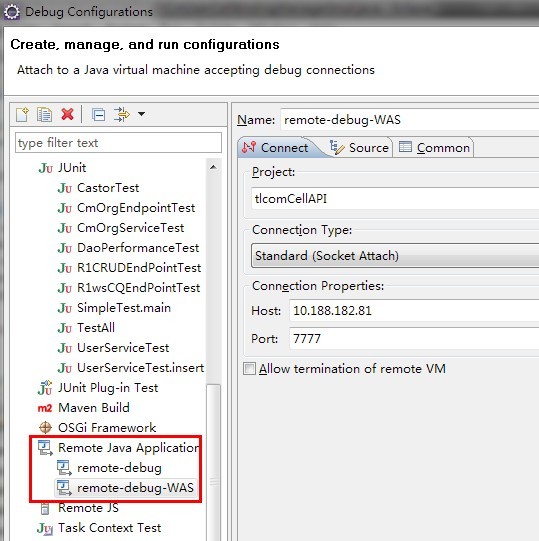Open the Connection Type combo box
The height and width of the screenshot is (541, 539).
pos(395,256)
